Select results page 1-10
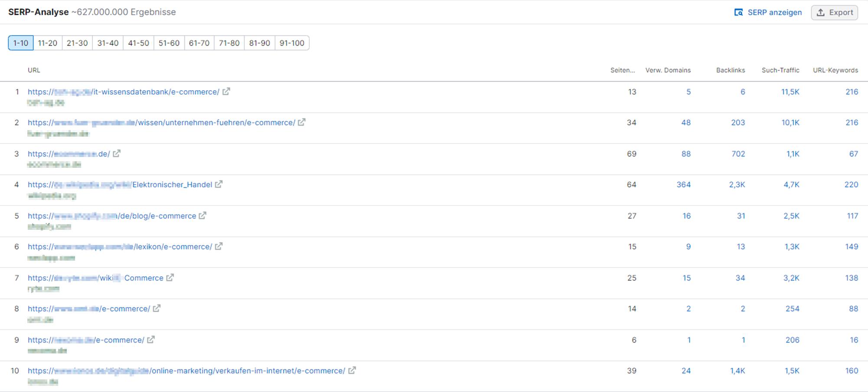The height and width of the screenshot is (392, 868). (21, 43)
